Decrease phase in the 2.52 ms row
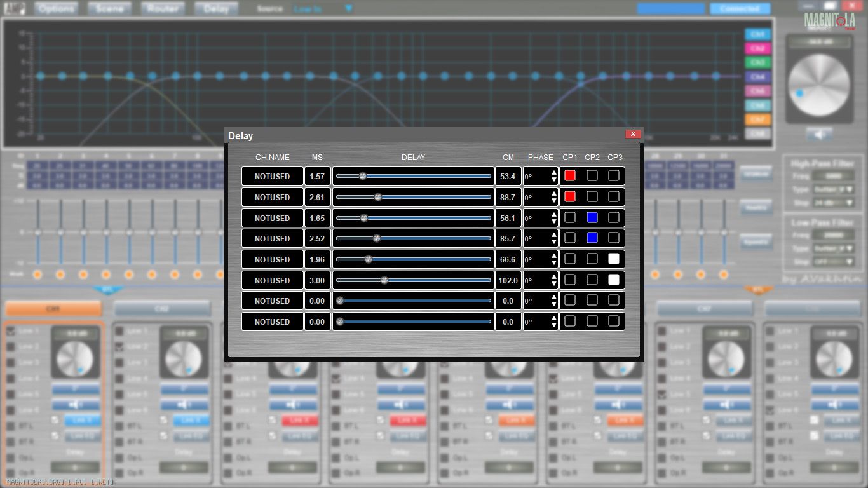 pyautogui.click(x=553, y=242)
